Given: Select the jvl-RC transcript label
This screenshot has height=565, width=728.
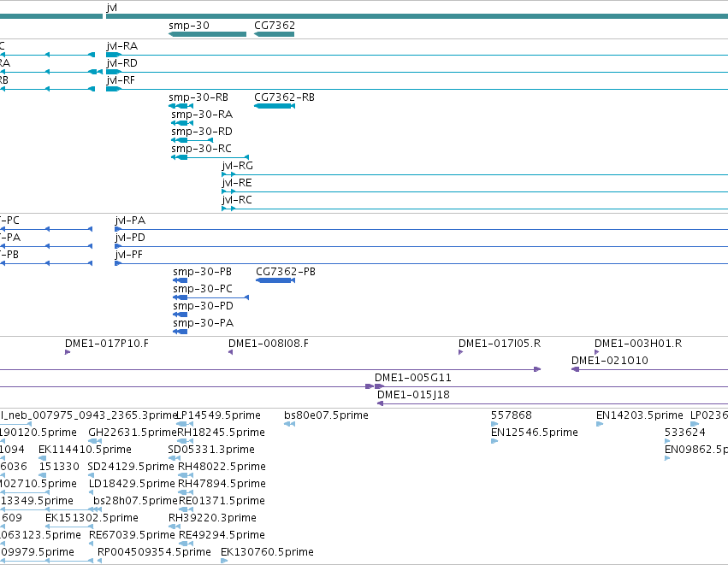Looking at the screenshot, I should [237, 200].
